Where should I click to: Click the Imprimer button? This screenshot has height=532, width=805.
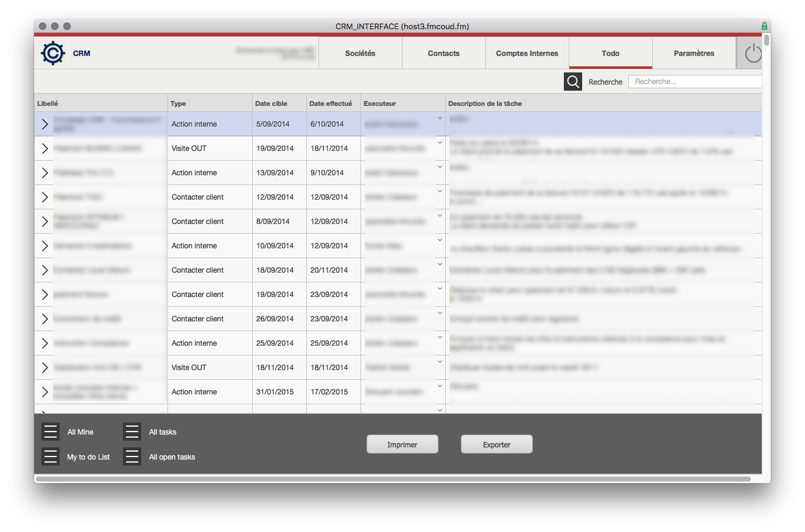coord(402,444)
